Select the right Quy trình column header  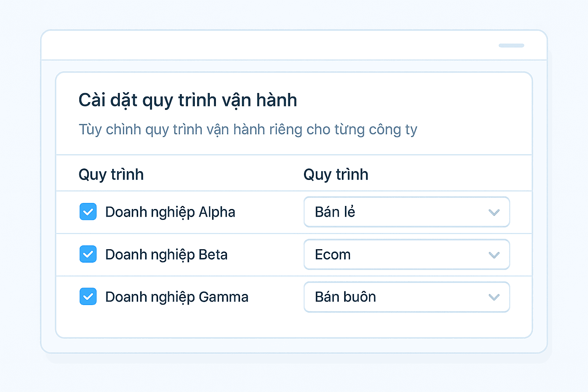tap(336, 174)
